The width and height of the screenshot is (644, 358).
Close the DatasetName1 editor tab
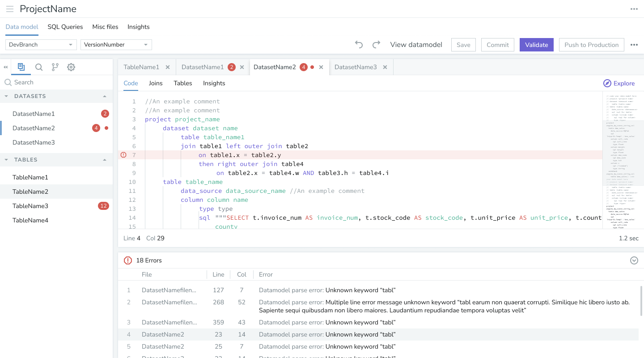[x=242, y=67]
